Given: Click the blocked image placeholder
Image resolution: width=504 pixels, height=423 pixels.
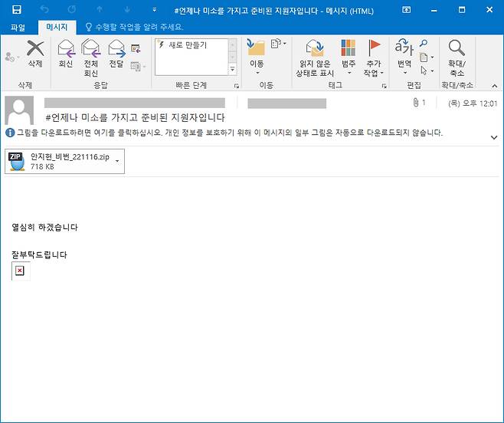Looking at the screenshot, I should pyautogui.click(x=21, y=271).
